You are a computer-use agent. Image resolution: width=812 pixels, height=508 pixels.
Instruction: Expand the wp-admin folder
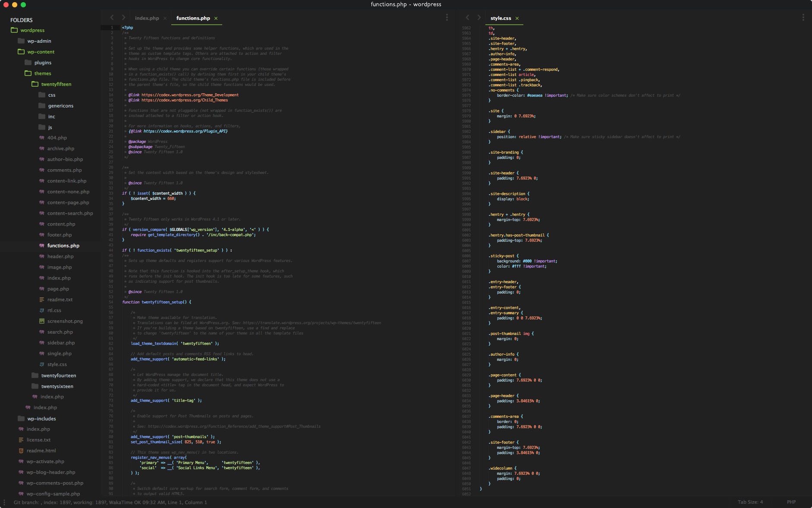[21, 41]
